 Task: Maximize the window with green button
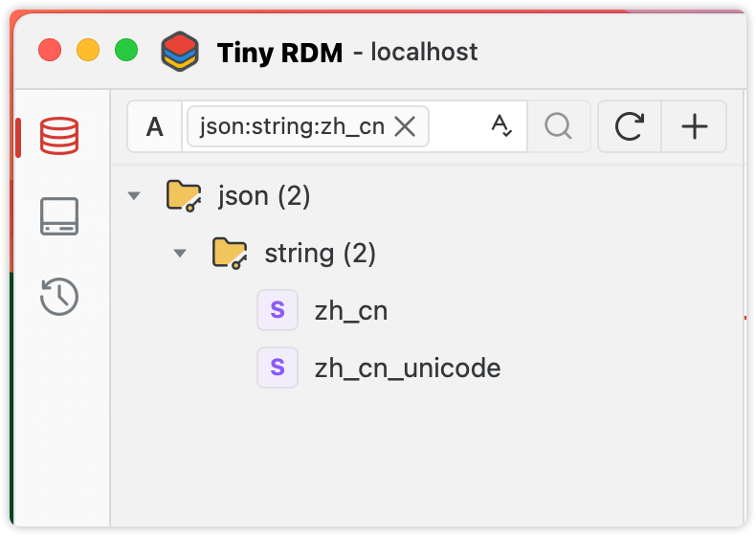point(126,50)
